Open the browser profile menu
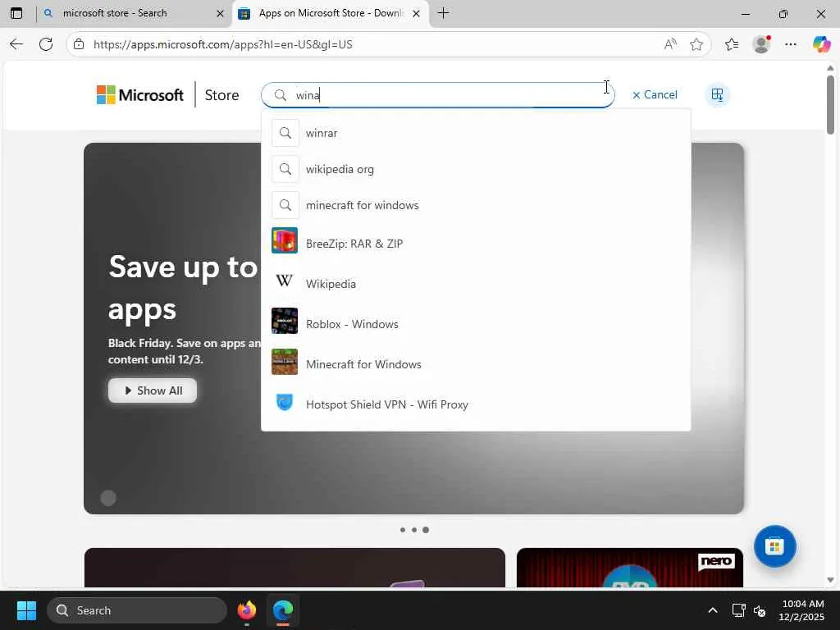 pyautogui.click(x=761, y=44)
